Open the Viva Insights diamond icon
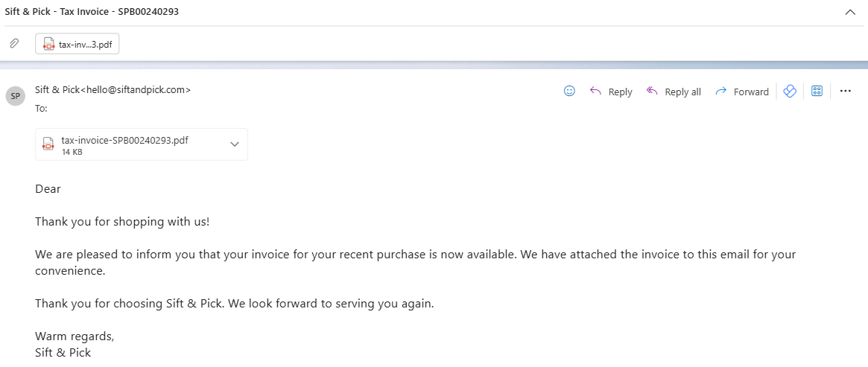Screen dimensions: 868x367 [790, 92]
